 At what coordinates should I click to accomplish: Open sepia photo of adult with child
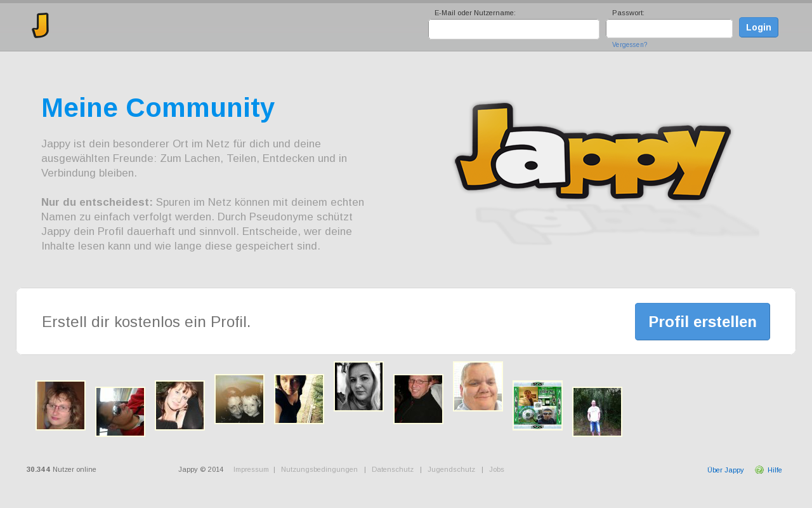point(240,399)
